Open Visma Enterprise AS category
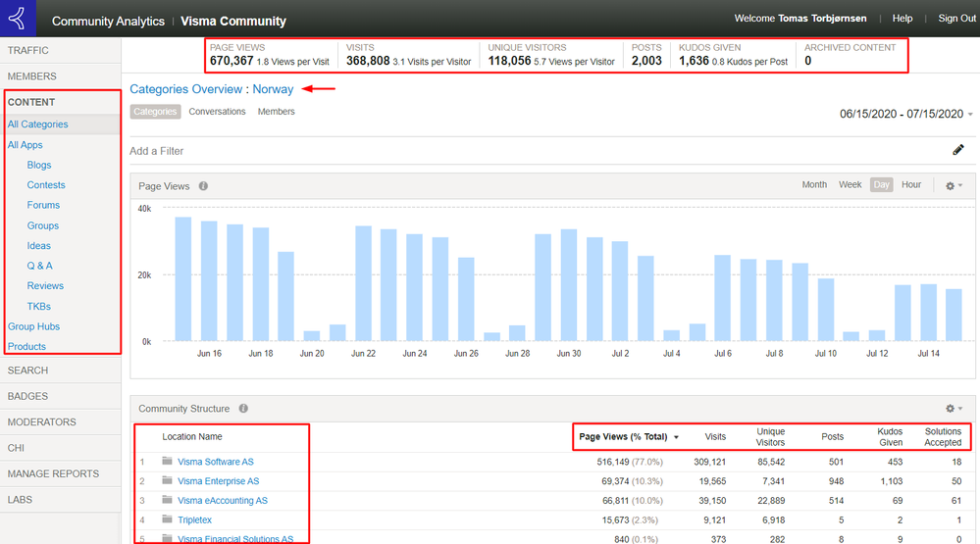 point(218,481)
